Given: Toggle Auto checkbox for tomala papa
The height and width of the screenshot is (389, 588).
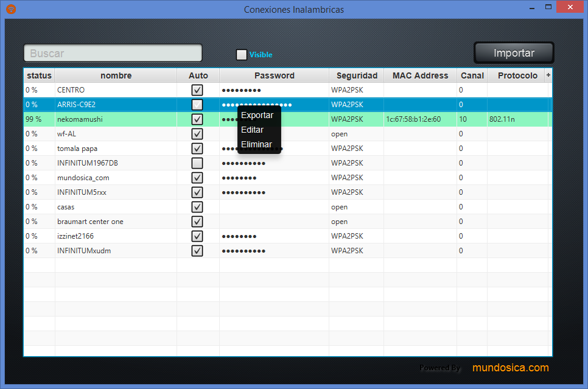Looking at the screenshot, I should click(197, 149).
